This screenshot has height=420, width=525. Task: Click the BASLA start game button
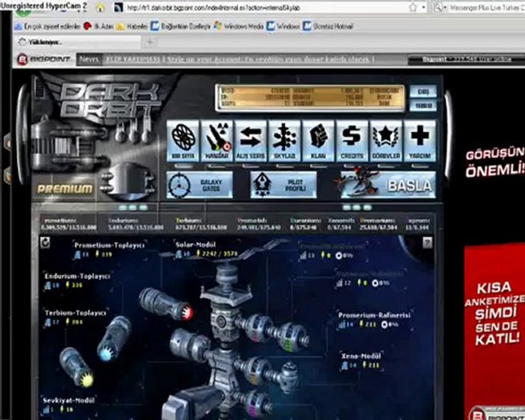coord(388,185)
